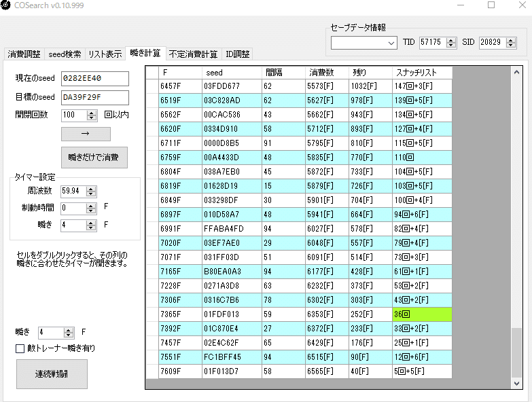The image size is (532, 402).
Task: Open the save data dropdown
Action: (364, 43)
